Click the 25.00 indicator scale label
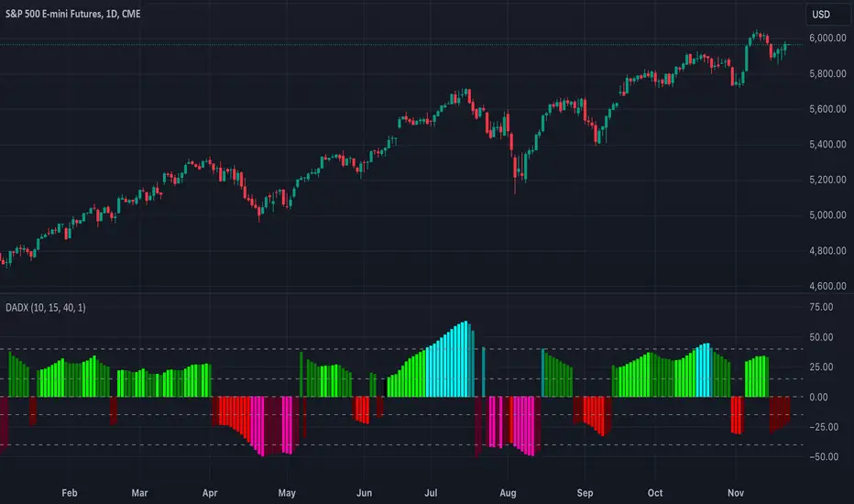Image resolution: width=854 pixels, height=504 pixels. 821,367
